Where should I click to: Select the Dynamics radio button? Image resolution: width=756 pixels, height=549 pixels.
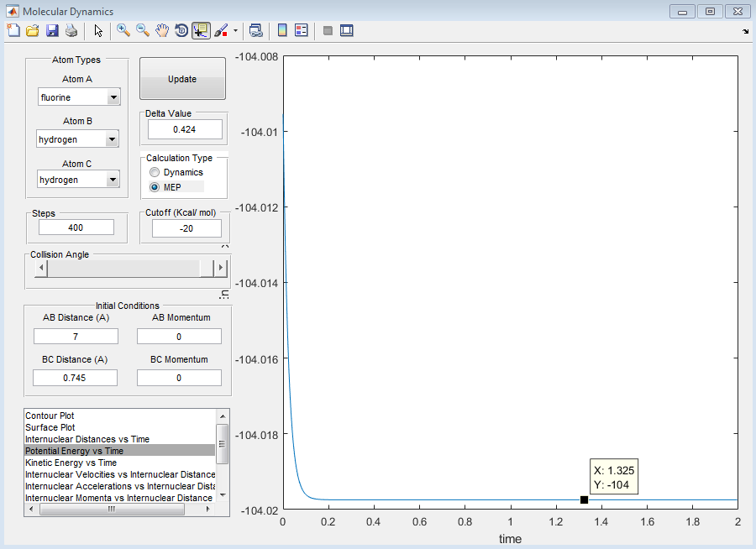155,172
